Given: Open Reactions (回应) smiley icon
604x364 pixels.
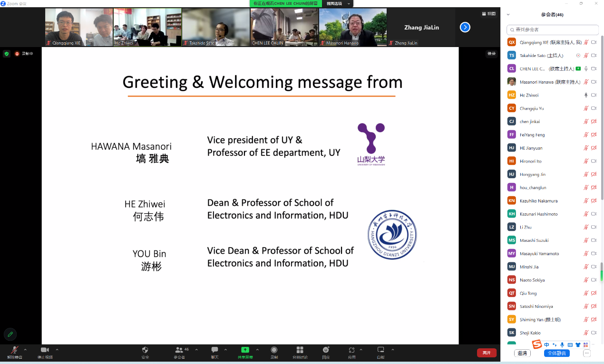Looking at the screenshot, I should pos(326,350).
